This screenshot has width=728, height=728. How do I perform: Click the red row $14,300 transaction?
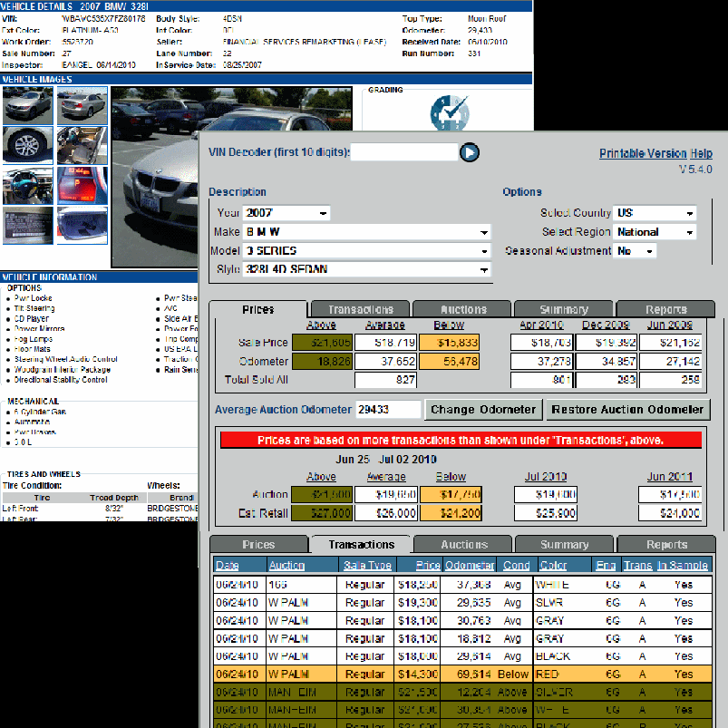pos(463,675)
